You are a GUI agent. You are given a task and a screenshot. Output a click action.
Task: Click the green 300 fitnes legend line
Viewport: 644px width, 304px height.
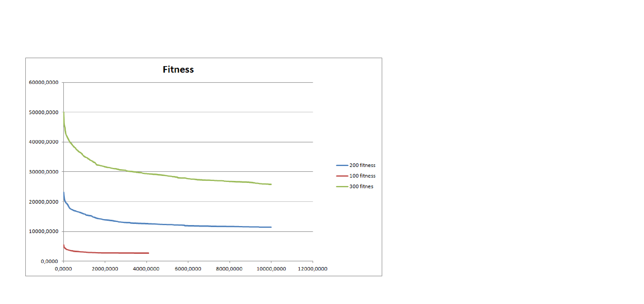point(342,187)
